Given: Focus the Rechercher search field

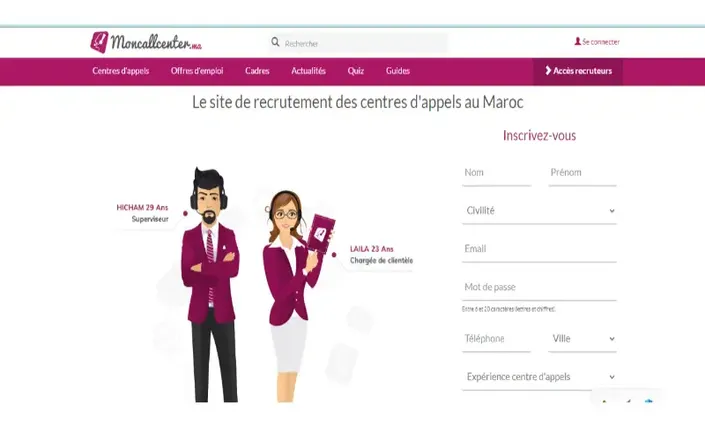Looking at the screenshot, I should [x=358, y=43].
